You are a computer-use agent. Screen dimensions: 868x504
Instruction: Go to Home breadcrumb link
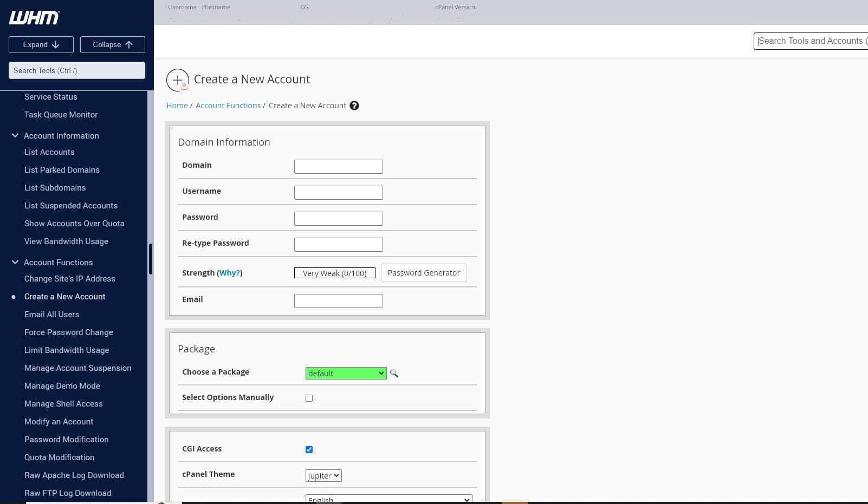click(x=177, y=106)
